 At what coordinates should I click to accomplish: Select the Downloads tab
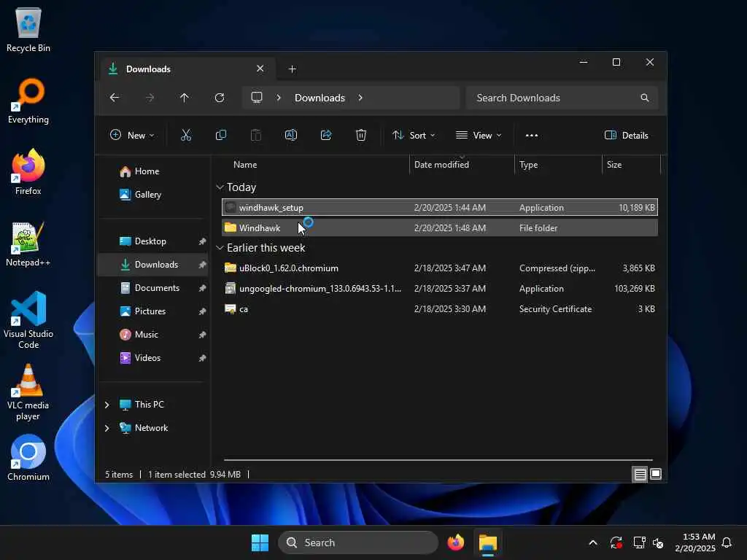click(x=186, y=69)
